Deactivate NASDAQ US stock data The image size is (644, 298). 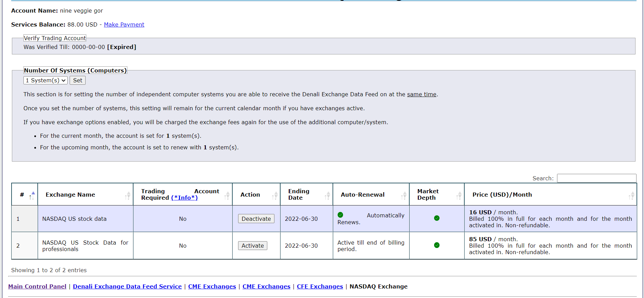point(256,219)
